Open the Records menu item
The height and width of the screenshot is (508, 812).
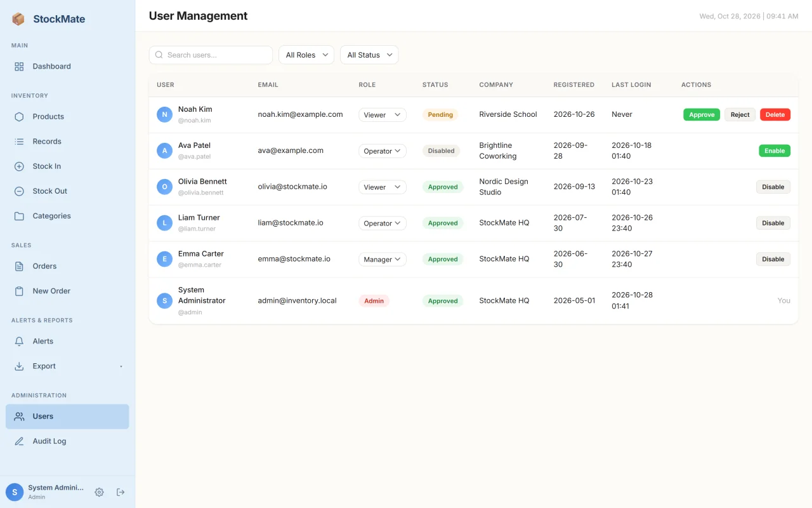tap(67, 141)
